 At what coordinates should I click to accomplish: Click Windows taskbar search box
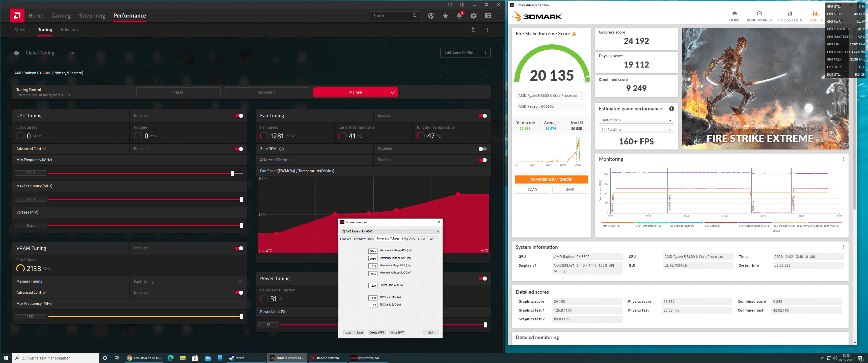point(56,358)
